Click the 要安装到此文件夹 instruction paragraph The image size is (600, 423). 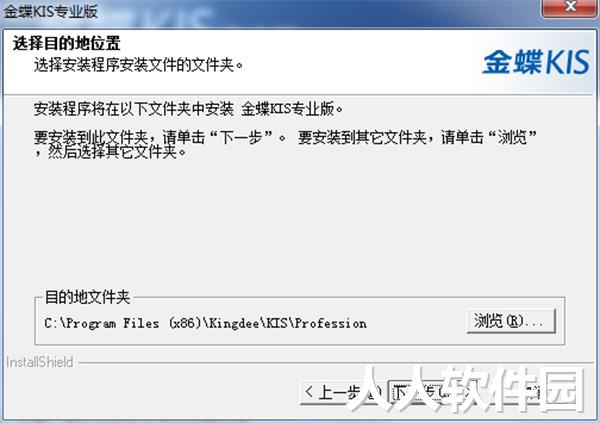(x=285, y=144)
